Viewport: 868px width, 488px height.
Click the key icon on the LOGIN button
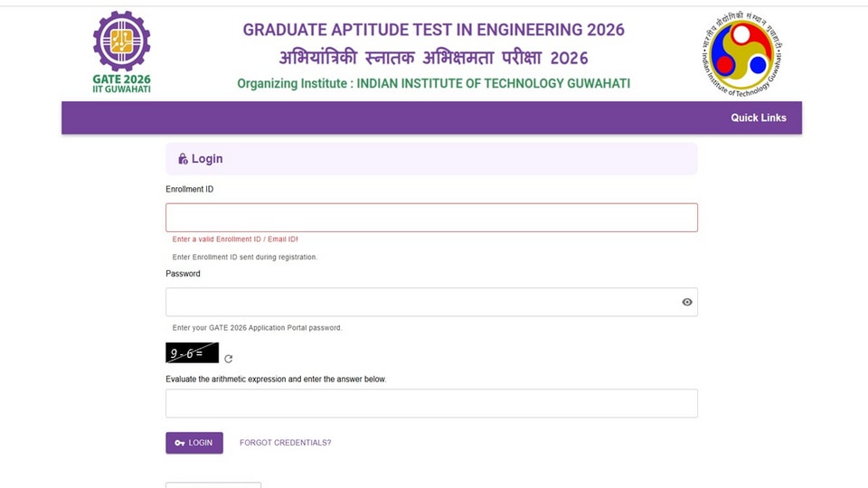pyautogui.click(x=179, y=443)
